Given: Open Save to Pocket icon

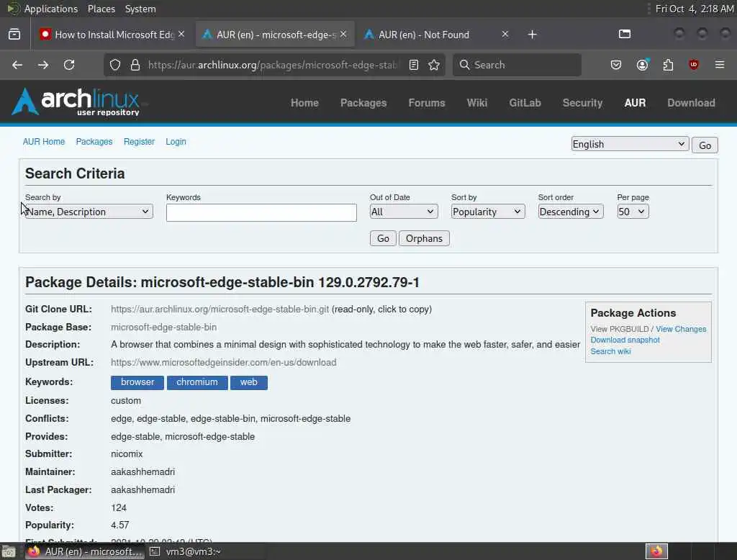Looking at the screenshot, I should coord(616,65).
